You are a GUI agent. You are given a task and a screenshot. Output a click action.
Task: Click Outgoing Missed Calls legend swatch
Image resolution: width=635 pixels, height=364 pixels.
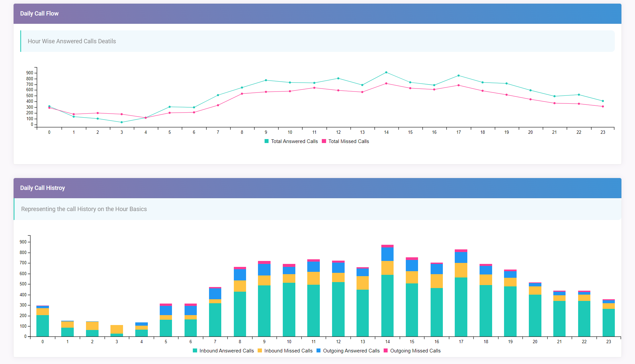pos(386,351)
